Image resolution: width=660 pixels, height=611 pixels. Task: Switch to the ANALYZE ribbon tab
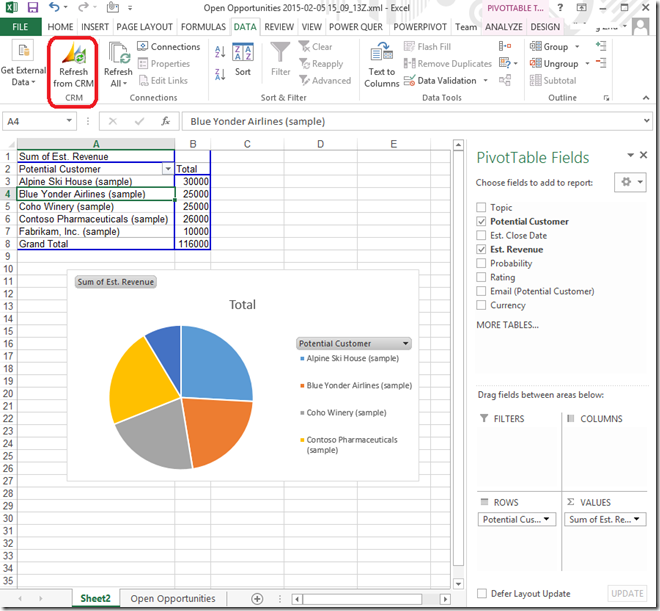(503, 27)
